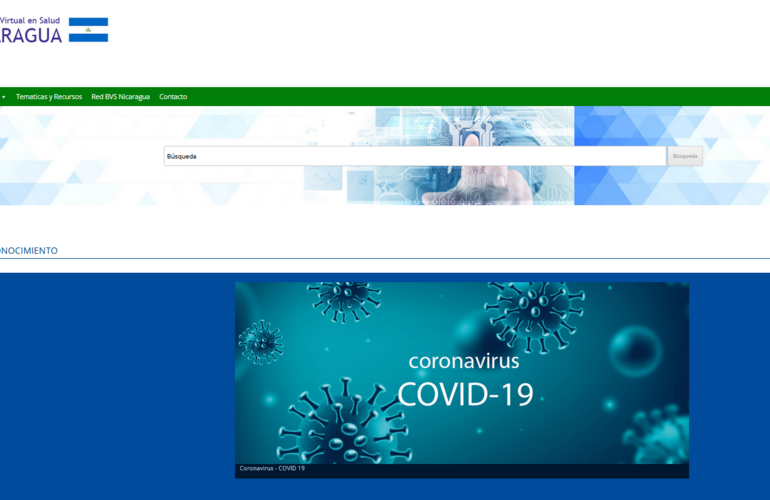Click the 'ONOCIMIENTO' section heading

point(29,250)
